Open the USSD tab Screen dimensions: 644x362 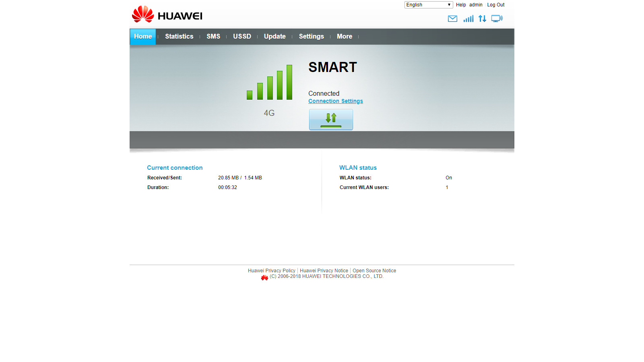[242, 37]
